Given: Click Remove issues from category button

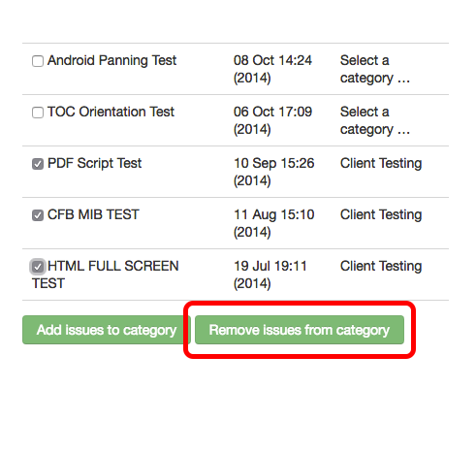Looking at the screenshot, I should [x=300, y=330].
